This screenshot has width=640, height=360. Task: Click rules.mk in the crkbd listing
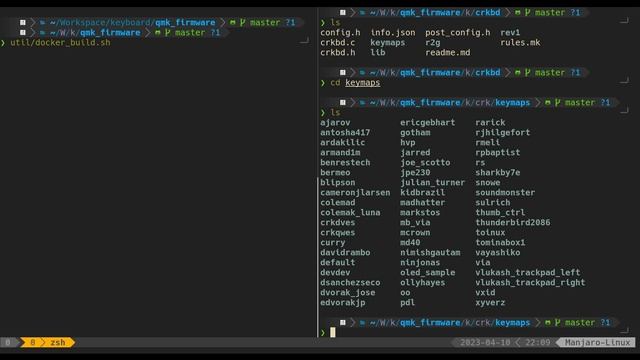(520, 42)
